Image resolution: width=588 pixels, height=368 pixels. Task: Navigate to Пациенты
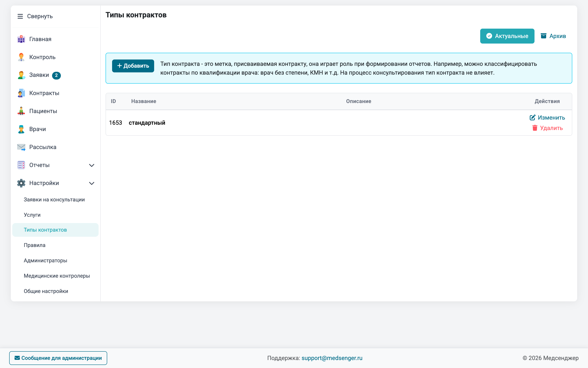pos(55,111)
